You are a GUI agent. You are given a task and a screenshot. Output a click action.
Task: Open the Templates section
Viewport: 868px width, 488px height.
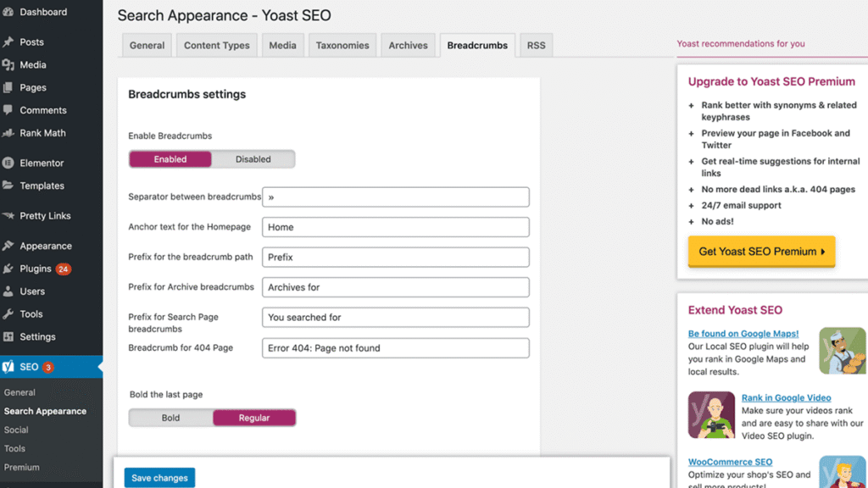(39, 186)
